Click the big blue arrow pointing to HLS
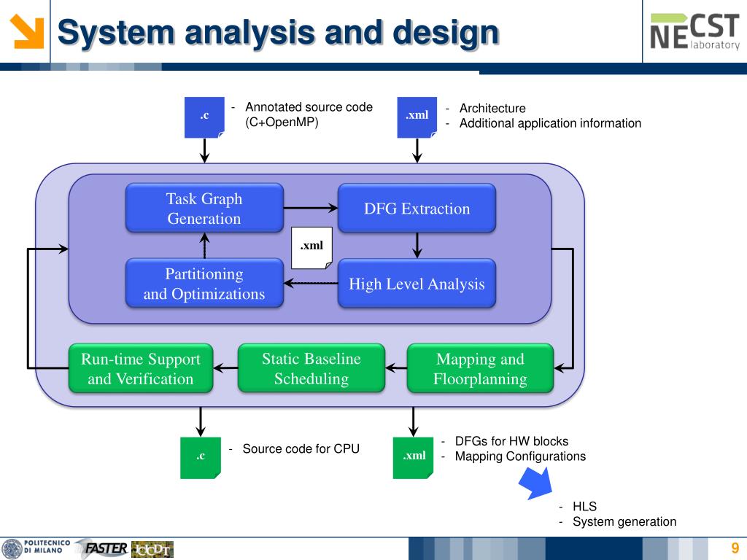Image resolution: width=747 pixels, height=560 pixels. [x=536, y=483]
